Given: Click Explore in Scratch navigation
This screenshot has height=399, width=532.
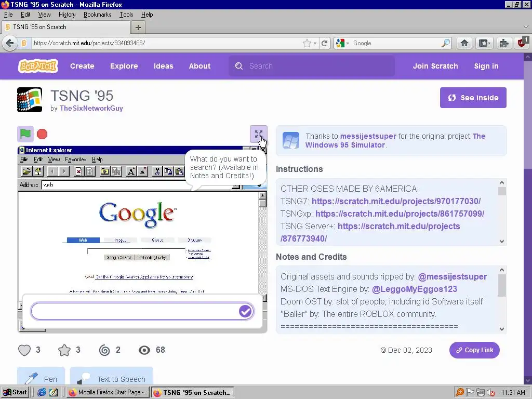Looking at the screenshot, I should [124, 66].
